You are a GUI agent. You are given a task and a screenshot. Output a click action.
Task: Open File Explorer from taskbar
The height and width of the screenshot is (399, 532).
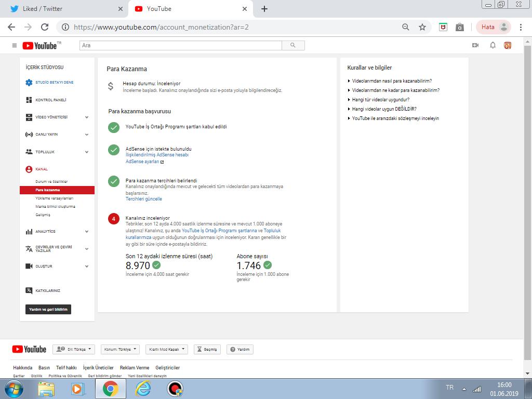tap(46, 389)
